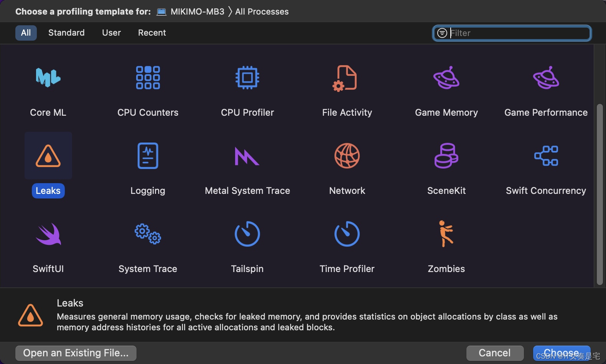606x364 pixels.
Task: Select the CPU Counters template icon
Action: click(148, 78)
